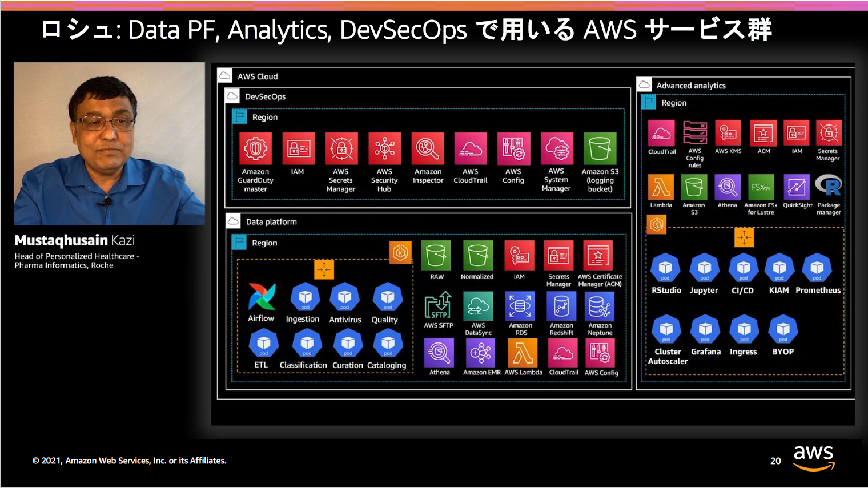Select the CloudTrail icon in Data platform
Viewport: 868px width, 488px height.
563,353
